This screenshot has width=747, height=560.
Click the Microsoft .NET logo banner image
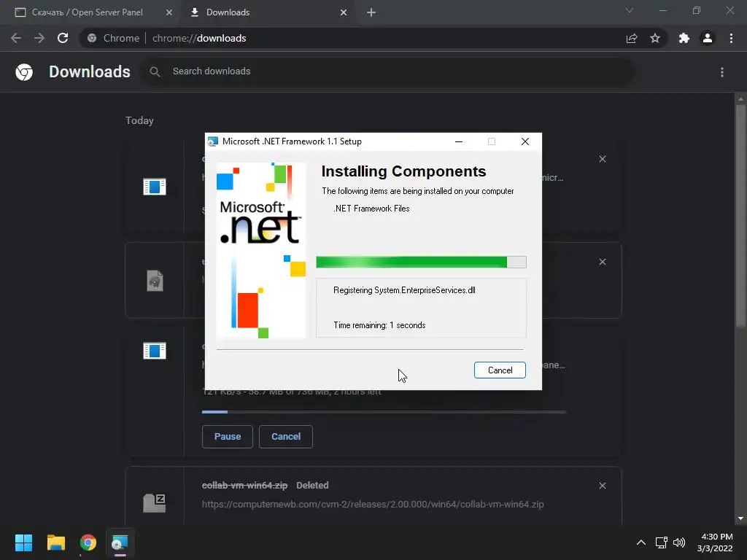click(261, 251)
